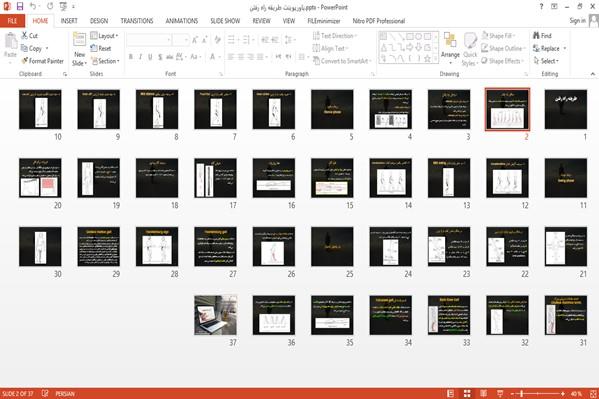
Task: Open font size combo box
Action: (x=180, y=40)
